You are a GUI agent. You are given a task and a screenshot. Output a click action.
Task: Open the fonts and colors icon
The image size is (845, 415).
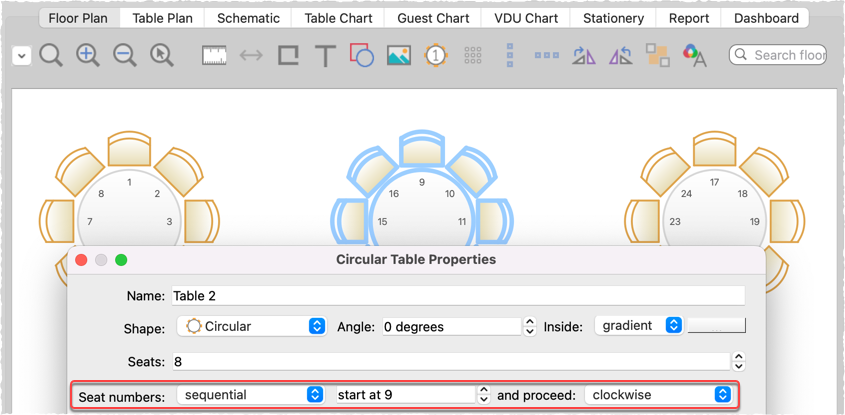[694, 55]
